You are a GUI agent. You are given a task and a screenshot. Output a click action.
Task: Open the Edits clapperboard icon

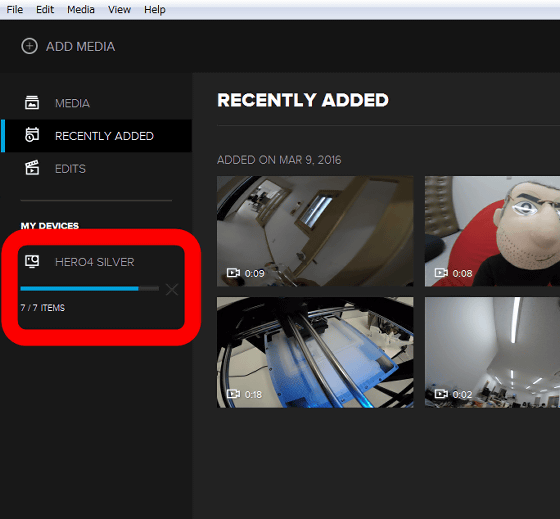pos(32,168)
